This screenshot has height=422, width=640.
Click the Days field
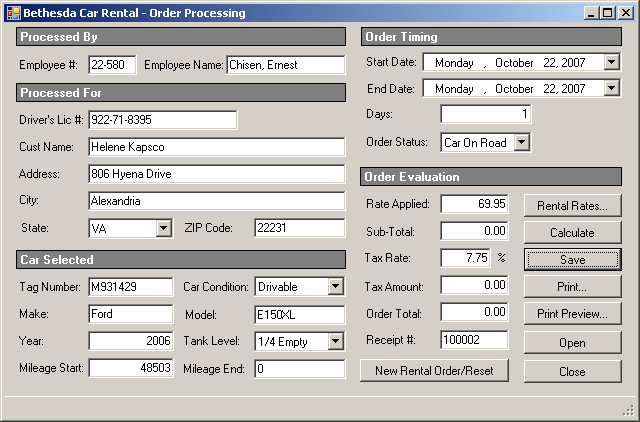pos(486,114)
